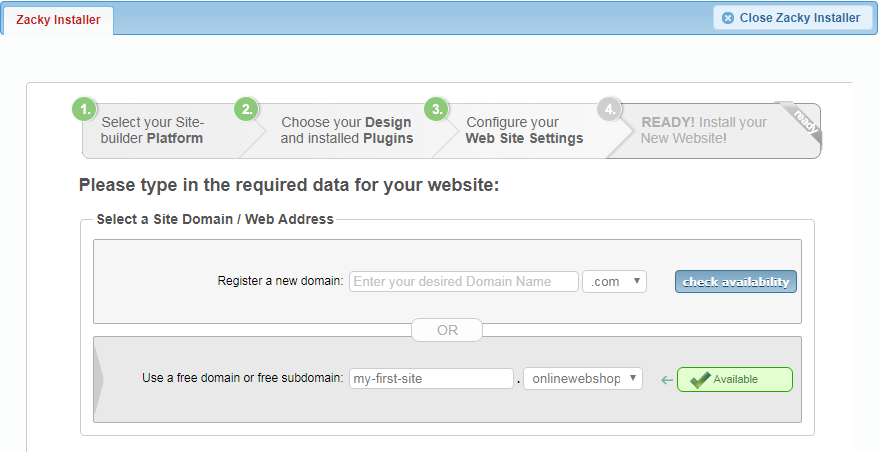This screenshot has height=452, width=880.
Task: Click the gray step 4 number badge
Action: pyautogui.click(x=610, y=109)
